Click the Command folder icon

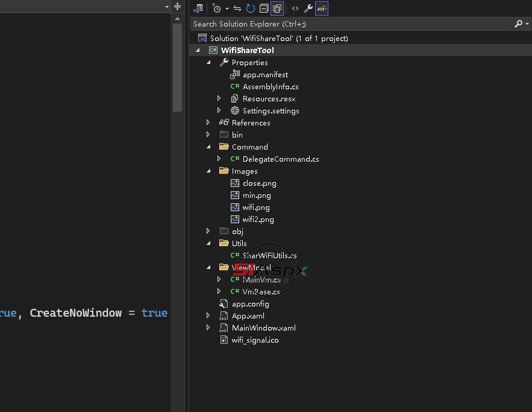click(224, 147)
